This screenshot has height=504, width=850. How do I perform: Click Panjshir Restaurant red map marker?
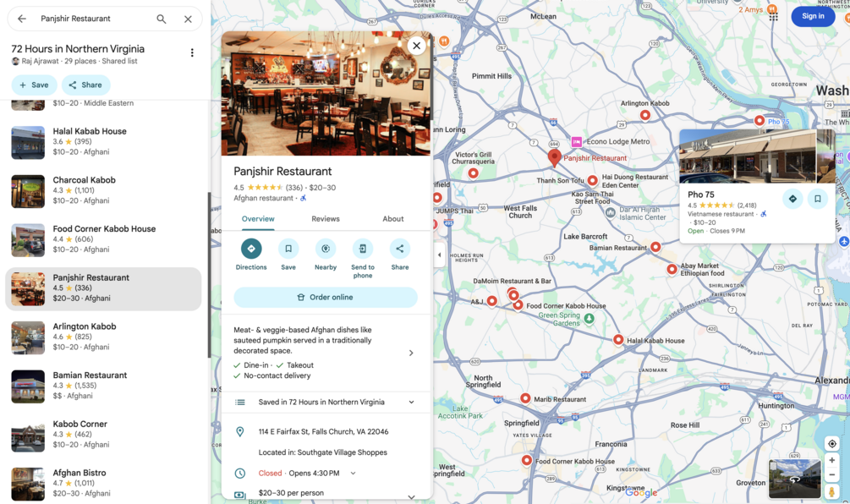[554, 157]
